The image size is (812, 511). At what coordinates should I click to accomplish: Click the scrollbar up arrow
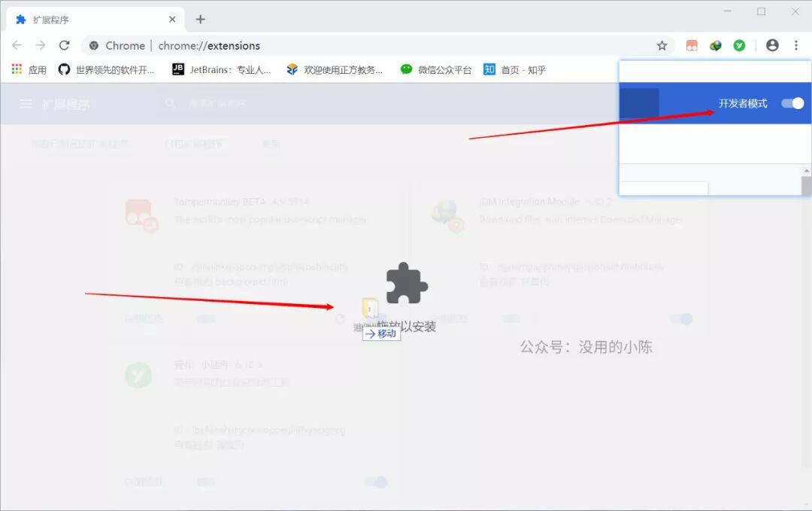(806, 171)
